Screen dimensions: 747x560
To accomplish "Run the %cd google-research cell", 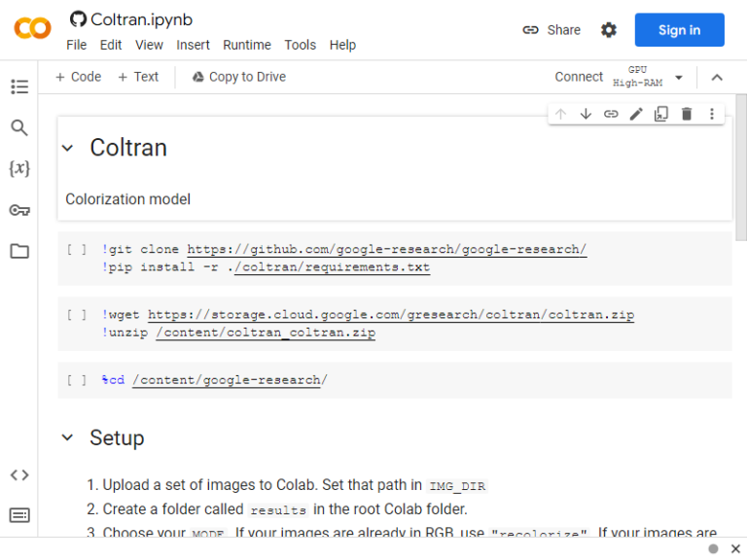I will (77, 380).
